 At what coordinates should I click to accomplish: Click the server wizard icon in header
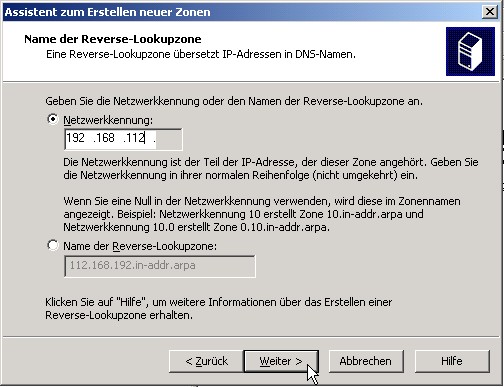point(470,51)
